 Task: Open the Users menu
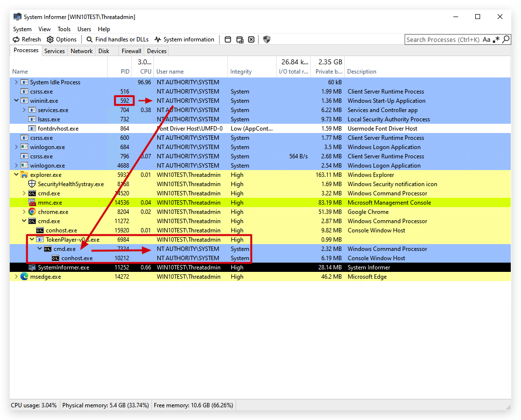click(x=84, y=29)
